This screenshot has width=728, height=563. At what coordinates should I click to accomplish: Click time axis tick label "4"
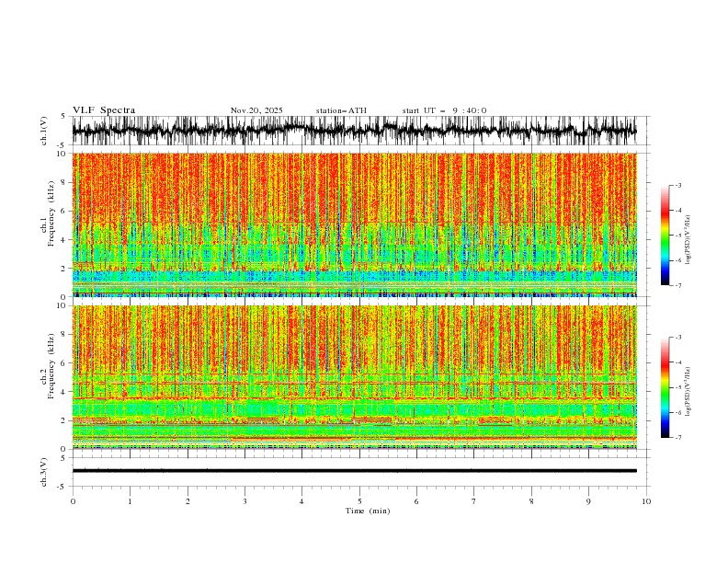tap(301, 501)
